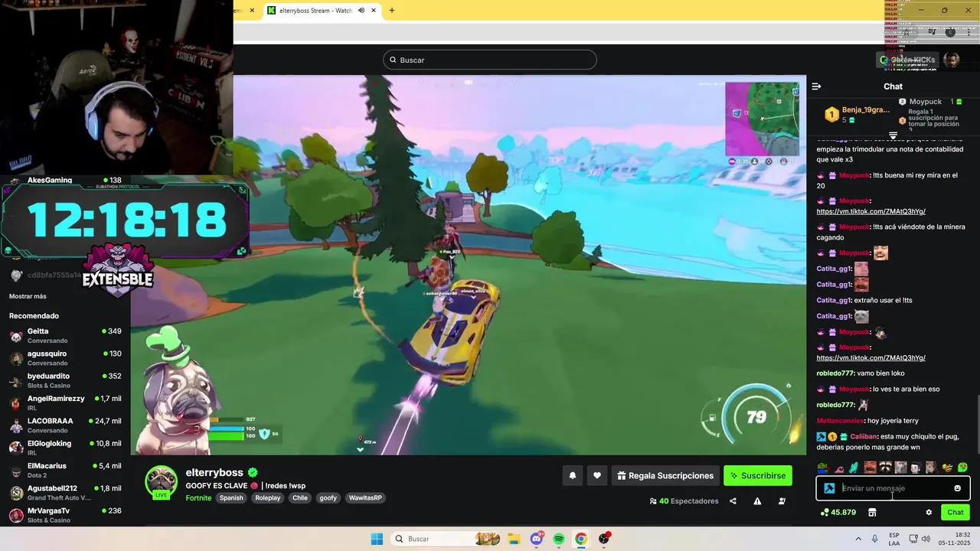980x551 pixels.
Task: Toggle stream notifications bell for elterryboss
Action: (572, 475)
